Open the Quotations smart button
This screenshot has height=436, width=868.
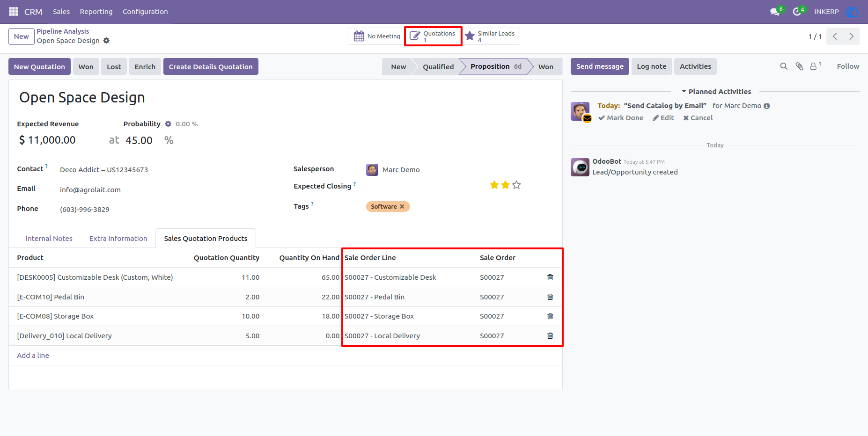coord(434,36)
